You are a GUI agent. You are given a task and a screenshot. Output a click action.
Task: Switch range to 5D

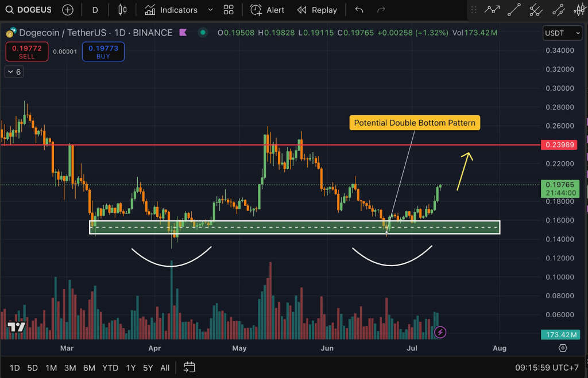click(32, 368)
